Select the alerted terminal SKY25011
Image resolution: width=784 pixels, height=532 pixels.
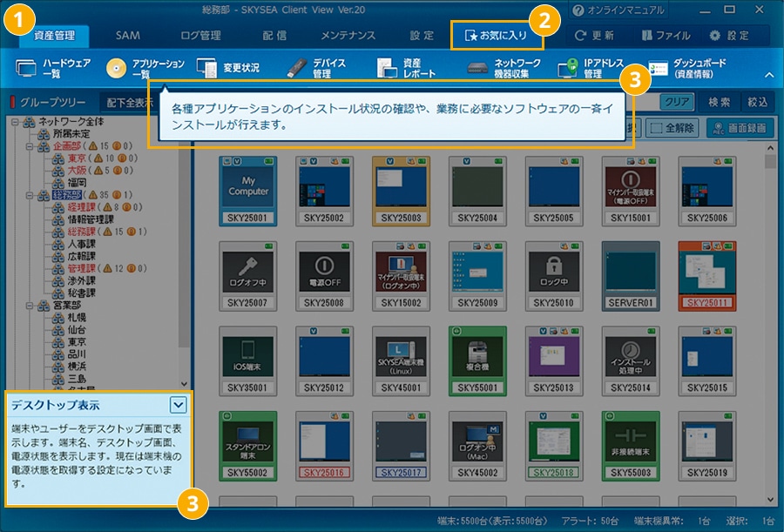[707, 276]
